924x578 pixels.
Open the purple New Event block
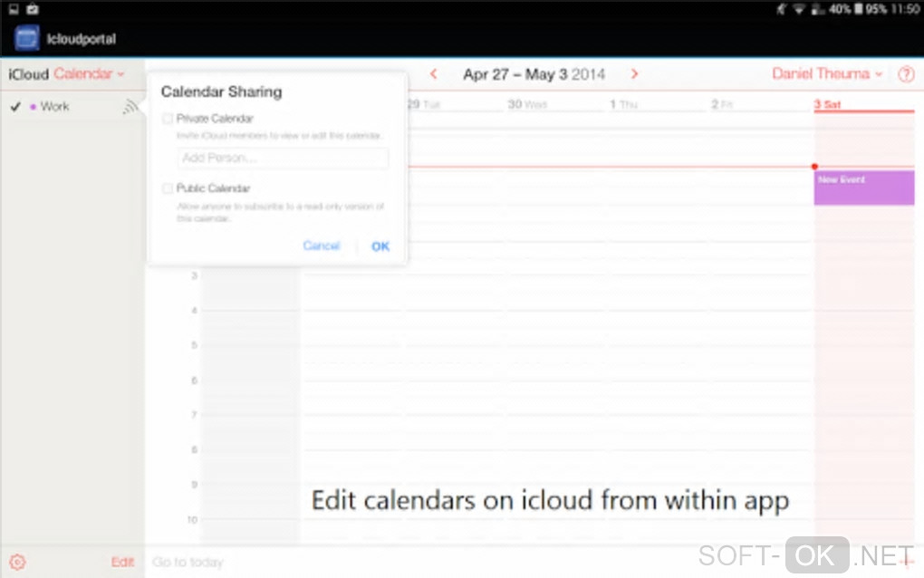(863, 188)
